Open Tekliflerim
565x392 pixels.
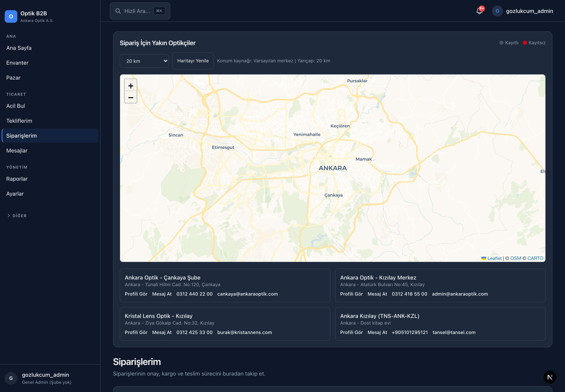click(50, 121)
